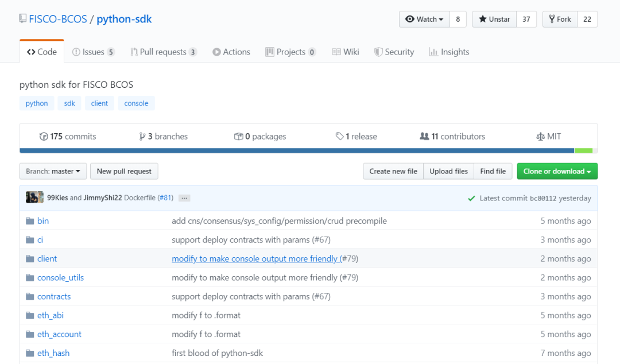Image resolution: width=620 pixels, height=364 pixels.
Task: Click the blue Python language bar segment
Action: coord(297,151)
